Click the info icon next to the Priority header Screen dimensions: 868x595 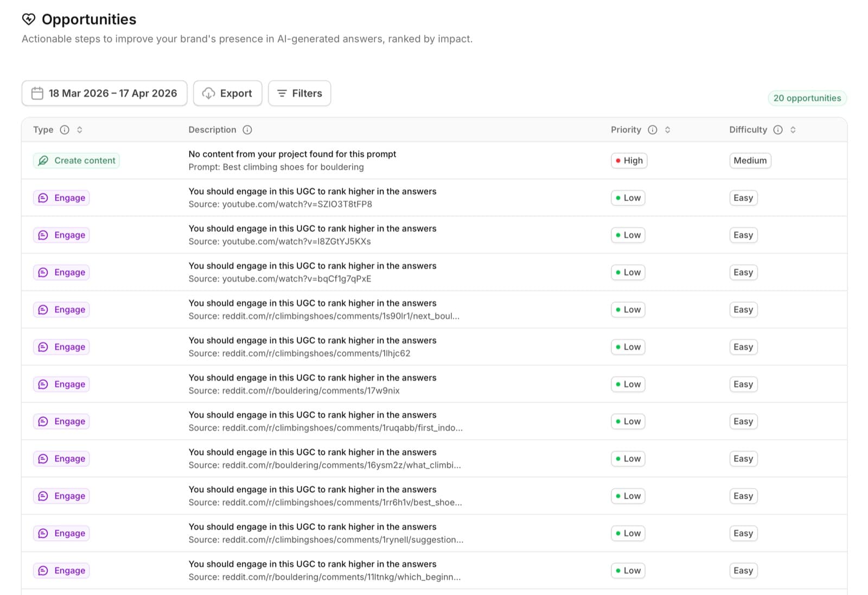(652, 130)
